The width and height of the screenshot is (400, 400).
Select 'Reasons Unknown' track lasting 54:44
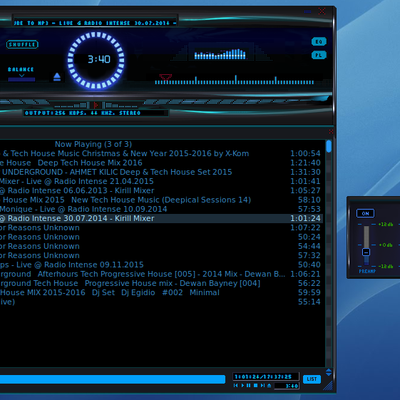(161, 246)
